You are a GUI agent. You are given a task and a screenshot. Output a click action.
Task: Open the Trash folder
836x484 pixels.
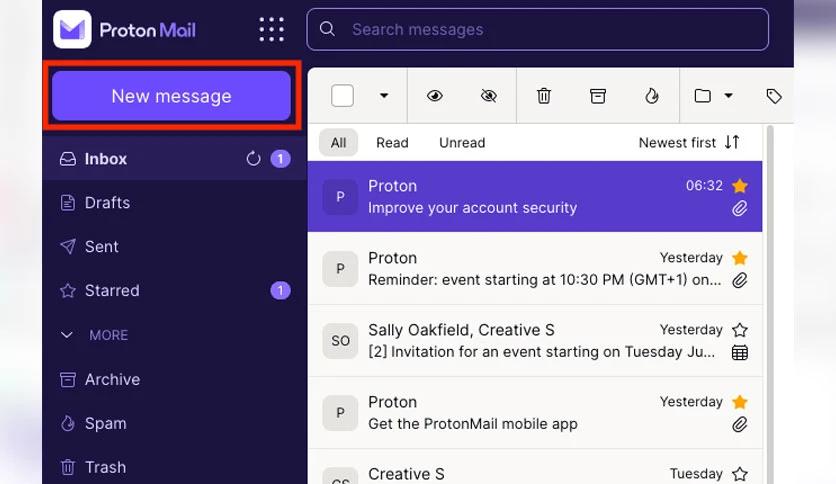(174, 467)
